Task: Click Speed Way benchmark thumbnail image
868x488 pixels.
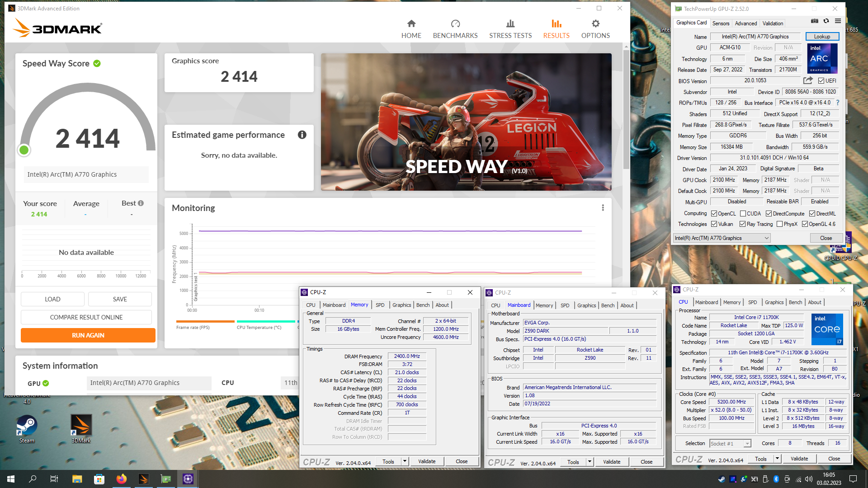Action: [466, 122]
